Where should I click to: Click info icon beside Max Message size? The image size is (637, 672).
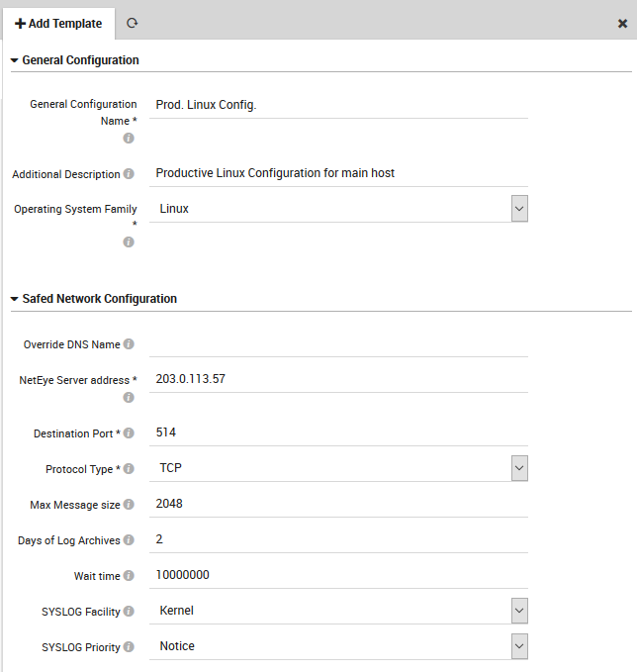[x=129, y=505]
